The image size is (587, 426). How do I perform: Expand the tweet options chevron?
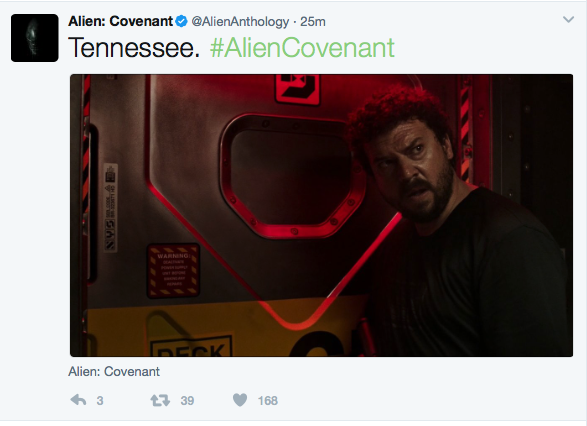point(568,19)
